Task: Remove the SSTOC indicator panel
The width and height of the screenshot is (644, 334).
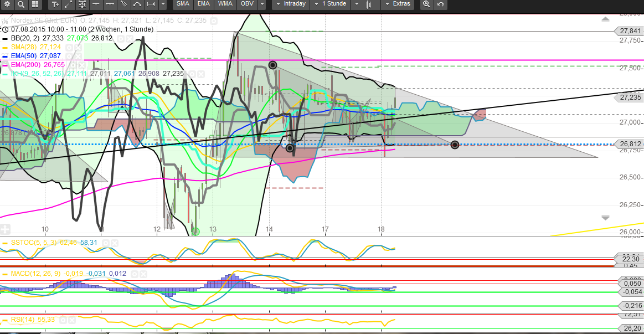Action: tap(114, 243)
